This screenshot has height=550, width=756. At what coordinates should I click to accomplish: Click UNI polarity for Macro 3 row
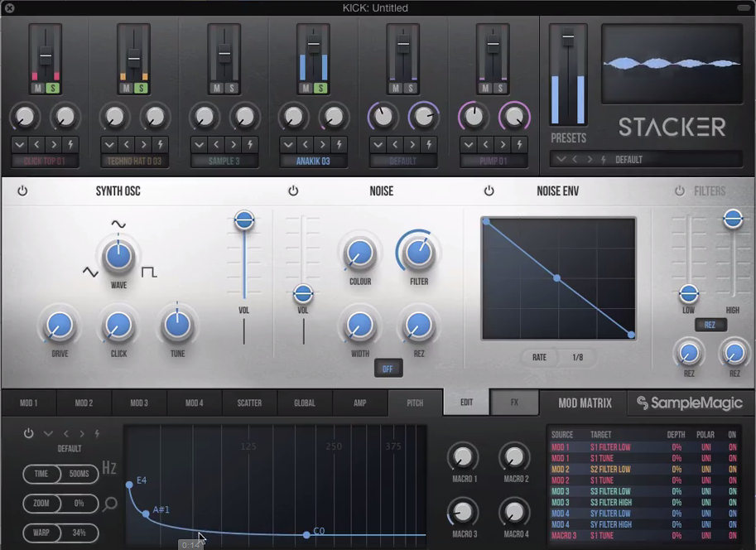tap(705, 536)
